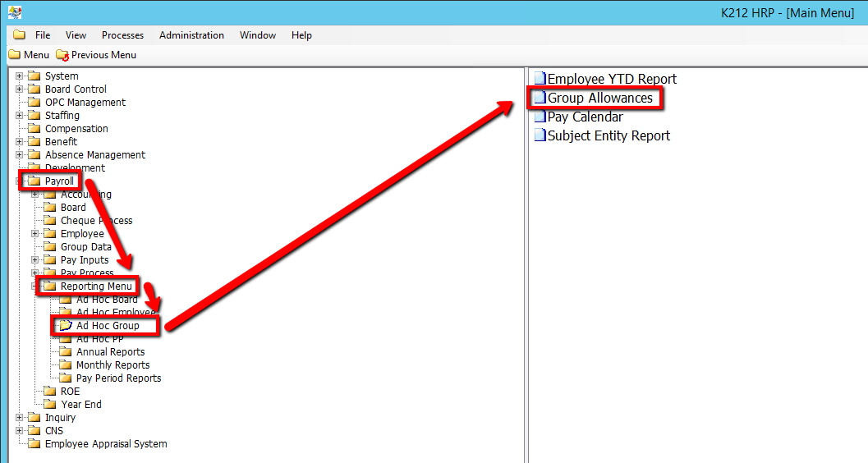Image resolution: width=868 pixels, height=463 pixels.
Task: Go back using Previous Menu icon
Action: [x=62, y=55]
